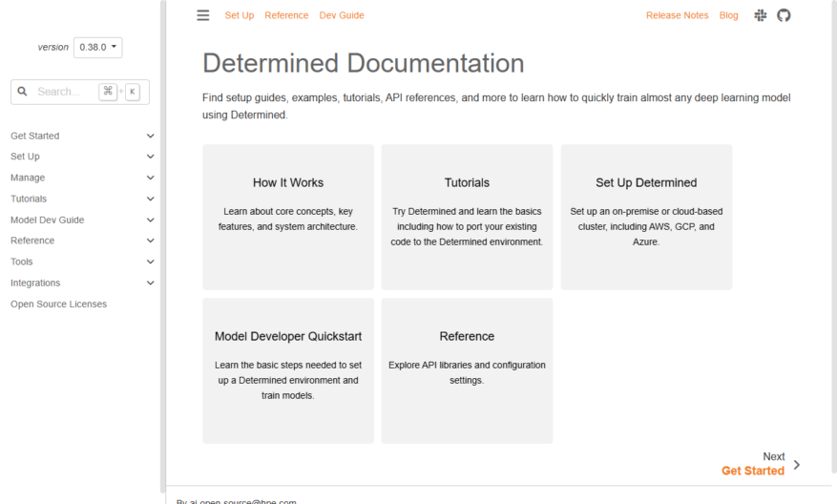Viewport: 837px width, 504px height.
Task: Open Open Source Licenses sidebar link
Action: (59, 304)
